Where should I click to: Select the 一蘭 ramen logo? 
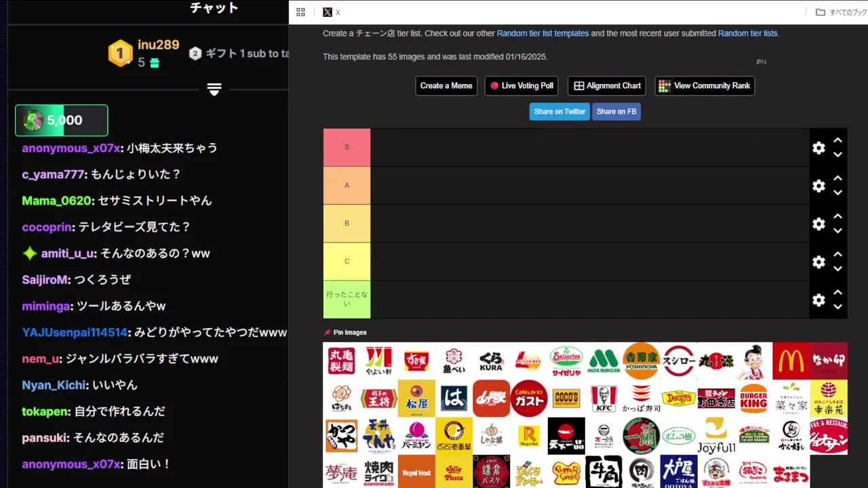point(642,435)
